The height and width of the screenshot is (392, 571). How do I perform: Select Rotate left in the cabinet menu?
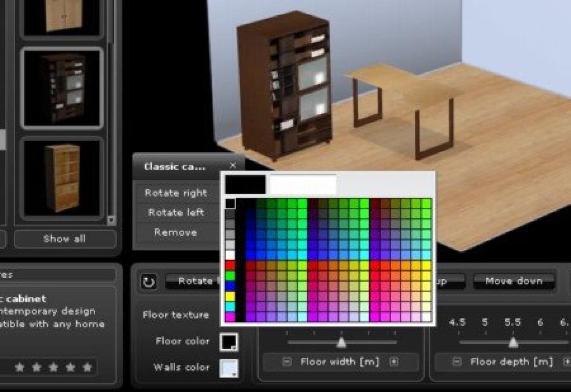coord(176,212)
